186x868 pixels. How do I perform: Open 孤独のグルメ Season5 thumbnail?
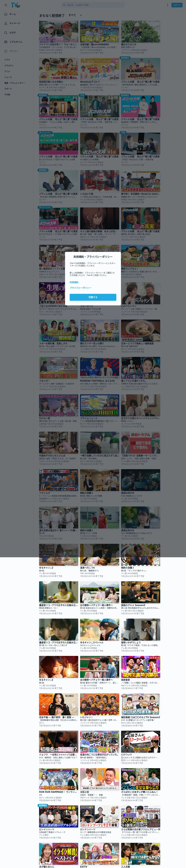[141, 592]
